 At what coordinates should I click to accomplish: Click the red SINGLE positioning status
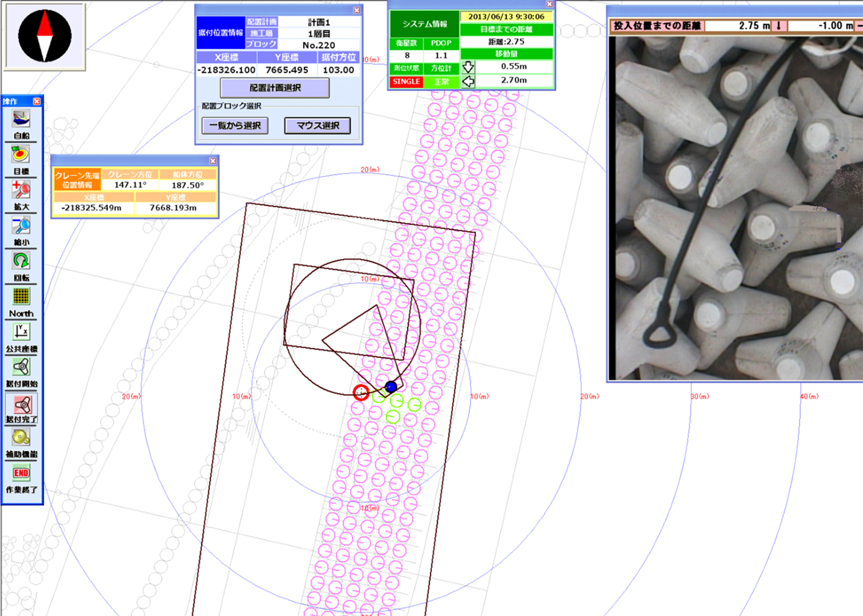click(406, 82)
